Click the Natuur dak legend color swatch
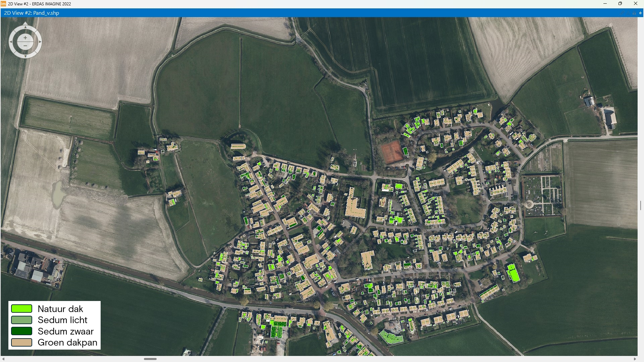This screenshot has width=644, height=362. (22, 309)
